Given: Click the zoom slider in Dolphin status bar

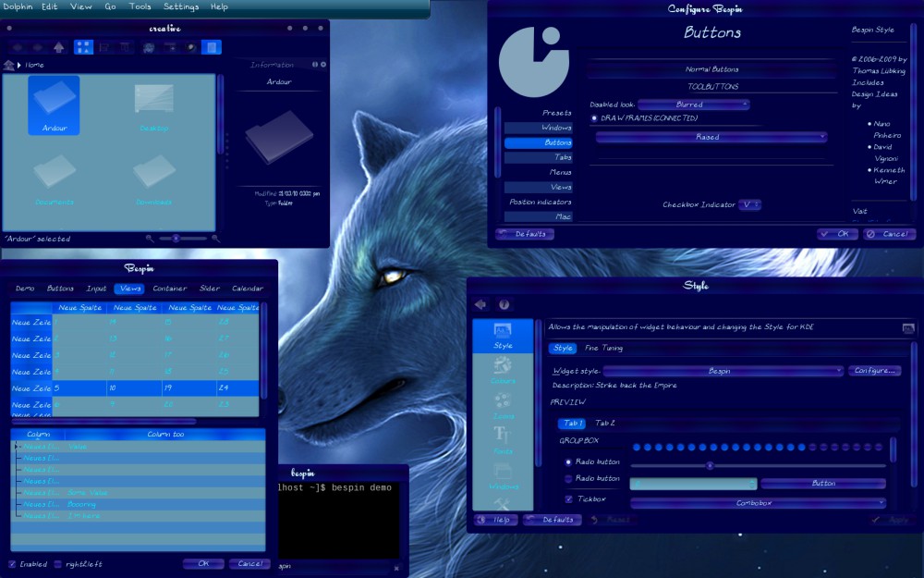Looking at the screenshot, I should [x=182, y=239].
